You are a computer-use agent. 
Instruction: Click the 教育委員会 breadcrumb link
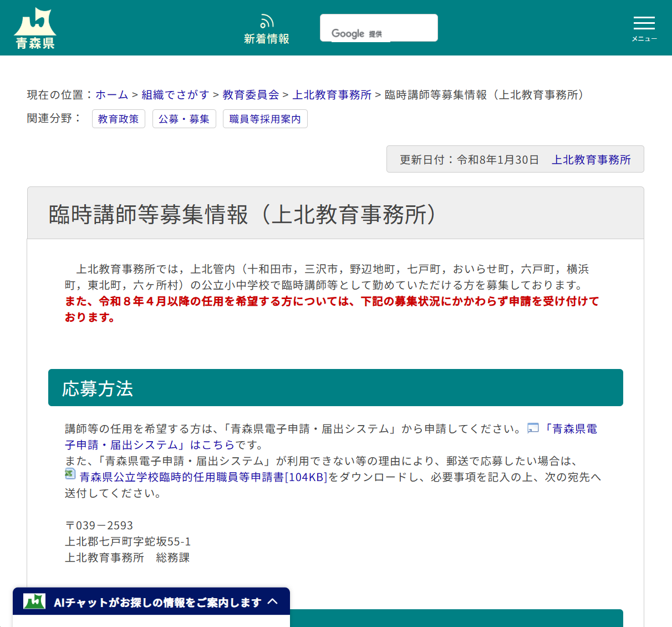250,95
